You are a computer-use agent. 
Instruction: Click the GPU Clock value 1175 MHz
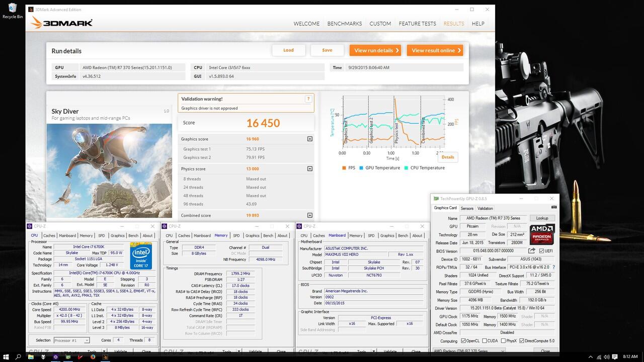point(470,316)
